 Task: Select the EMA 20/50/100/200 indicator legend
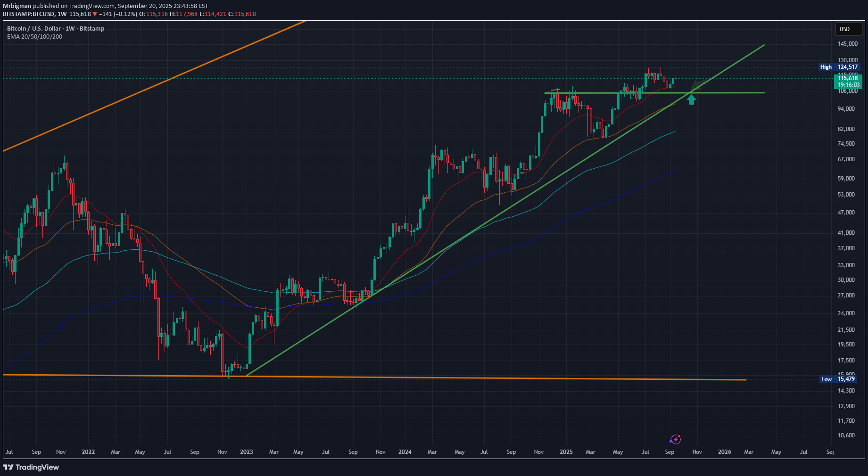pyautogui.click(x=34, y=37)
